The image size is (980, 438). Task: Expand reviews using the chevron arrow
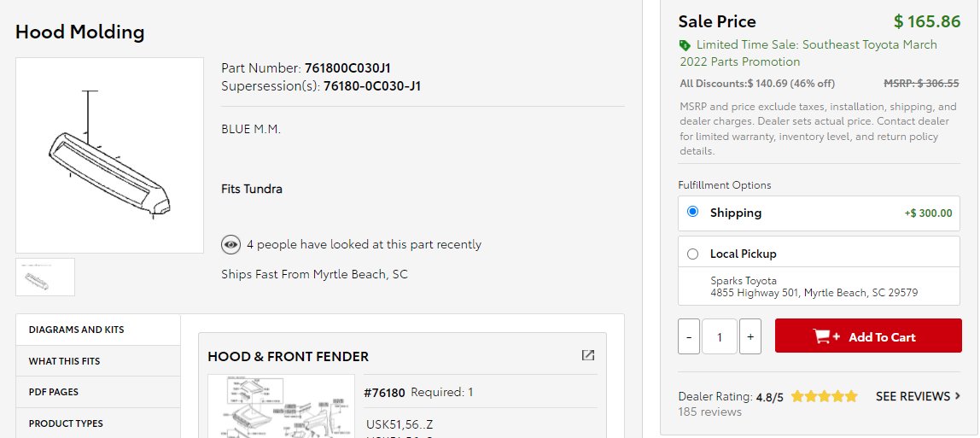[x=958, y=396]
